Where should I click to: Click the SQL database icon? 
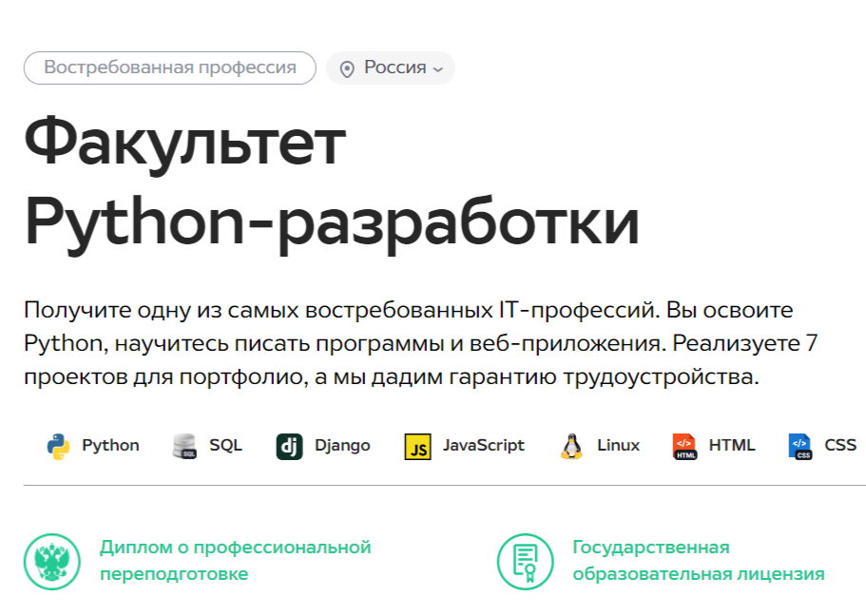(184, 446)
